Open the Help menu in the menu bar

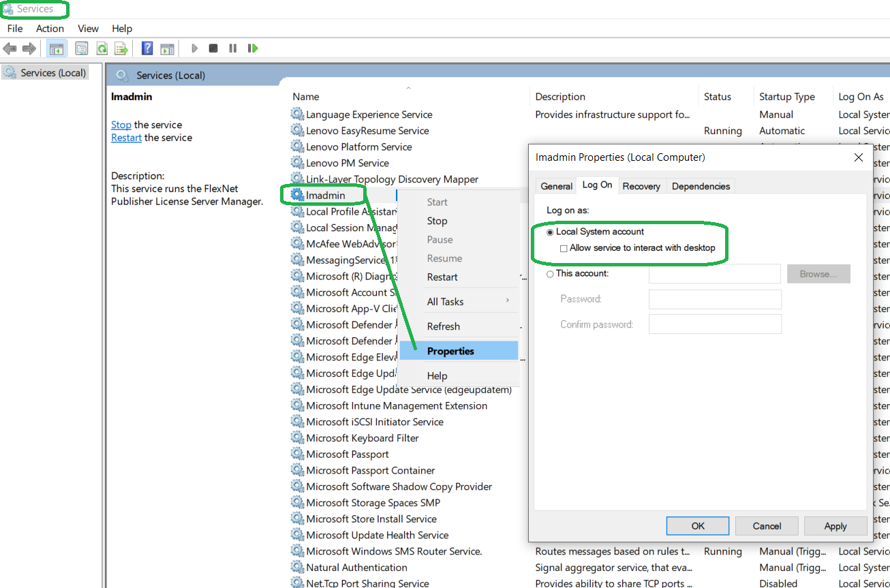click(122, 29)
